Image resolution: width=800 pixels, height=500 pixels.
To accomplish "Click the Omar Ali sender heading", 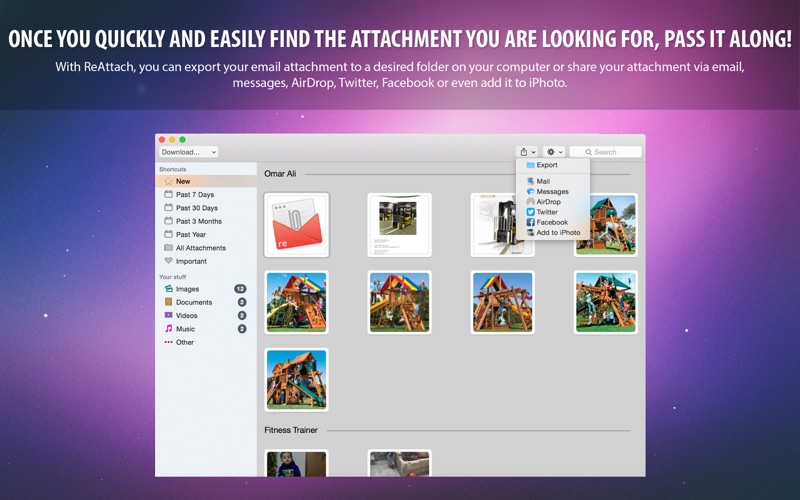I will pos(280,173).
